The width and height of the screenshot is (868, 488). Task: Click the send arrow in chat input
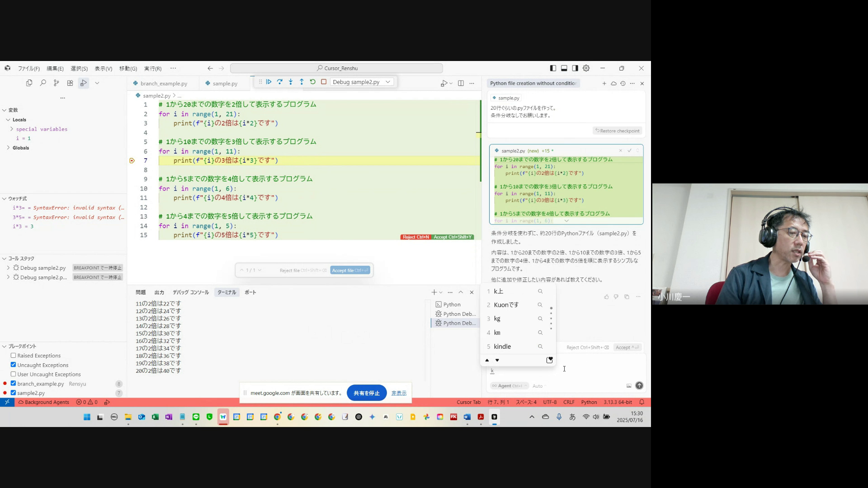click(x=639, y=385)
